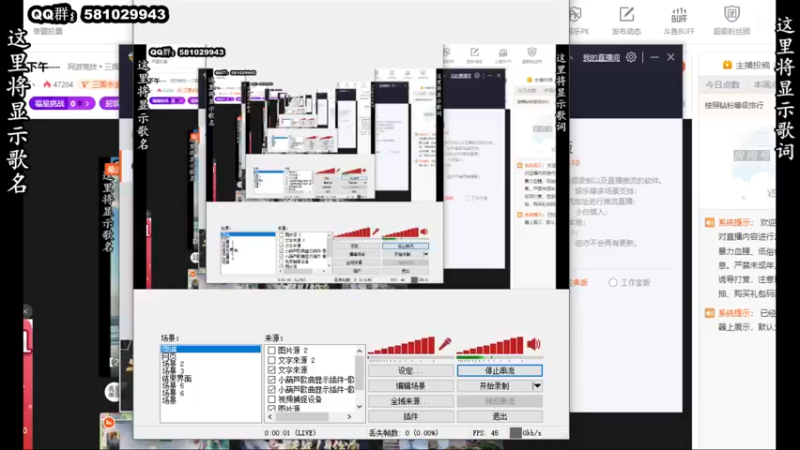Click the purple 福星挑战 button
Screen dimensions: 800x450
coord(62,104)
